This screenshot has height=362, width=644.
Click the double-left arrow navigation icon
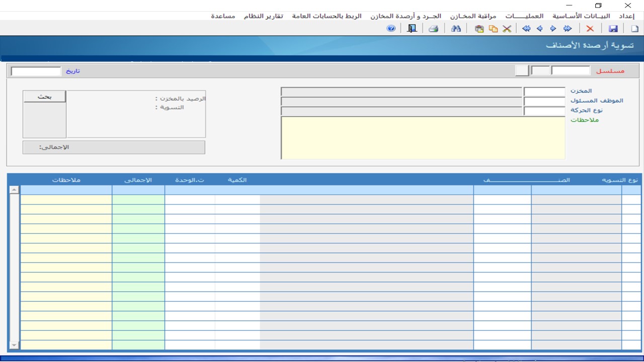click(x=526, y=29)
